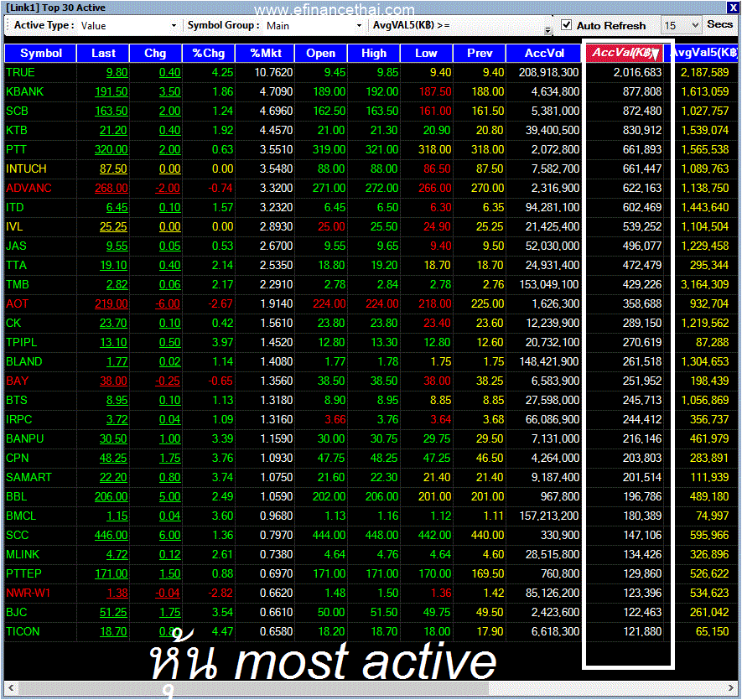Toggle the Auto Refresh checkbox
The height and width of the screenshot is (700, 742).
coord(566,25)
